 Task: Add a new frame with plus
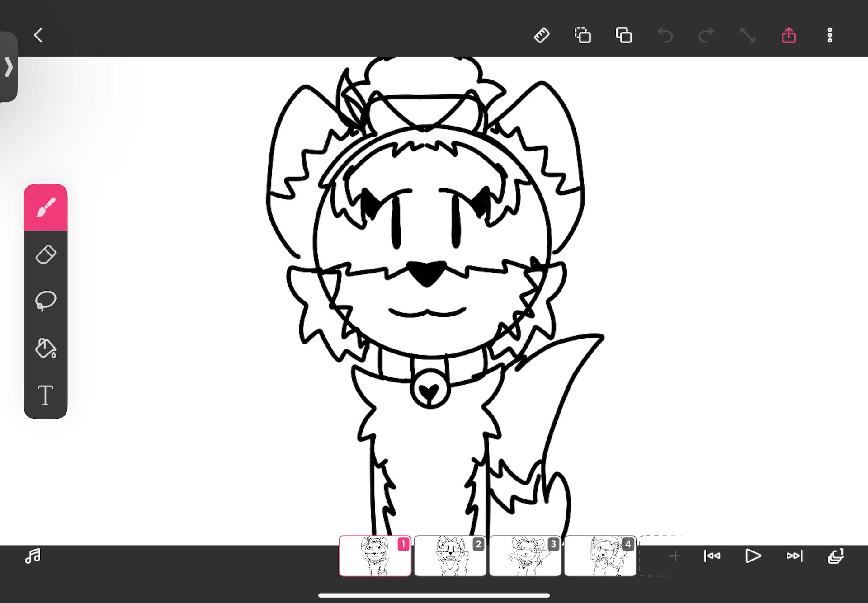pos(675,556)
